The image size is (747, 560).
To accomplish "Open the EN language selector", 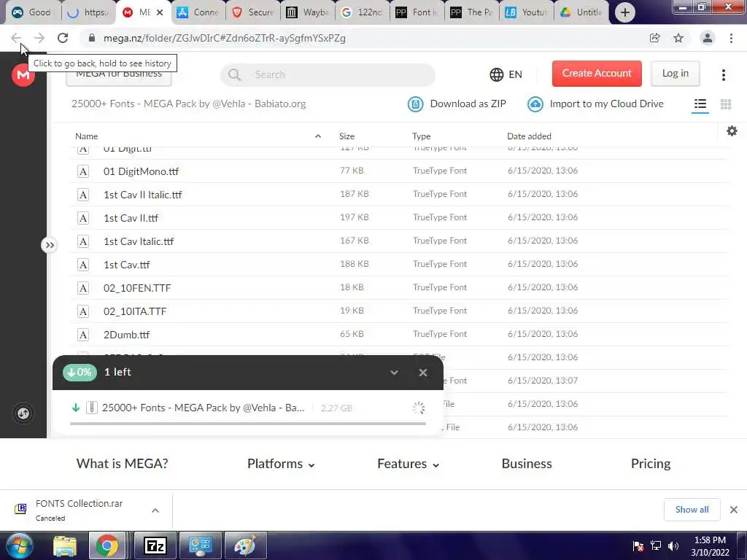I will point(506,75).
